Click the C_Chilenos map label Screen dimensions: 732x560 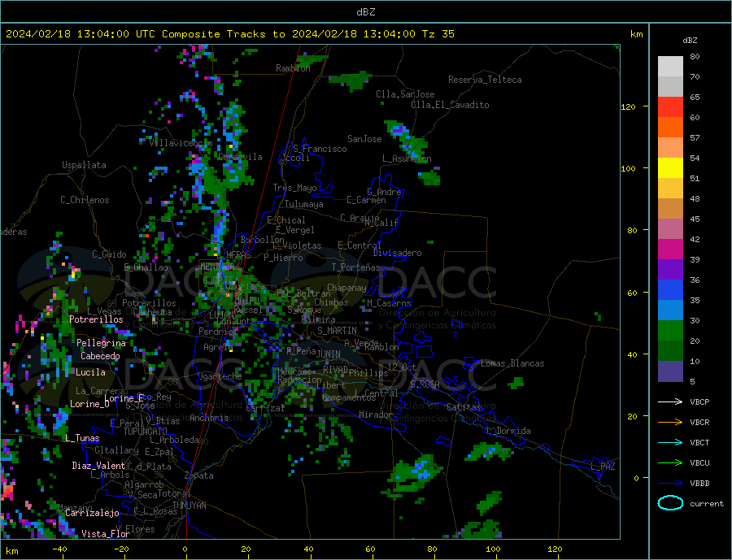pos(85,200)
